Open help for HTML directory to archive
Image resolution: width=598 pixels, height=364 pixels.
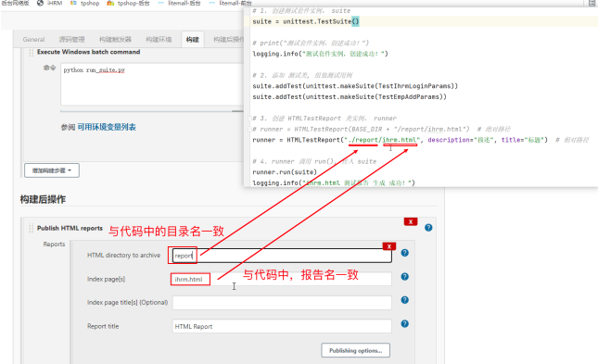point(404,253)
